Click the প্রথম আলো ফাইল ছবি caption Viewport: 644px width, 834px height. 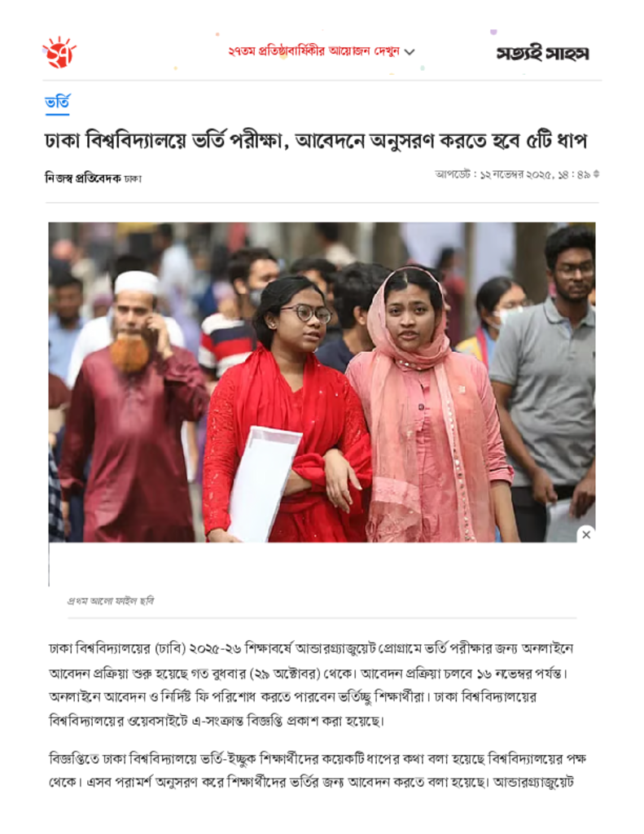pyautogui.click(x=111, y=601)
